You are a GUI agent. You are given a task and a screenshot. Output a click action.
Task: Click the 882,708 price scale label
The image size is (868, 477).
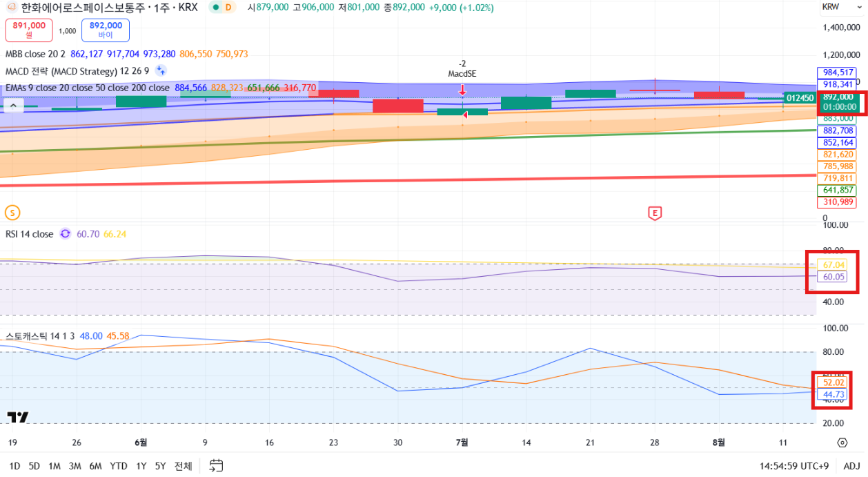pos(836,130)
